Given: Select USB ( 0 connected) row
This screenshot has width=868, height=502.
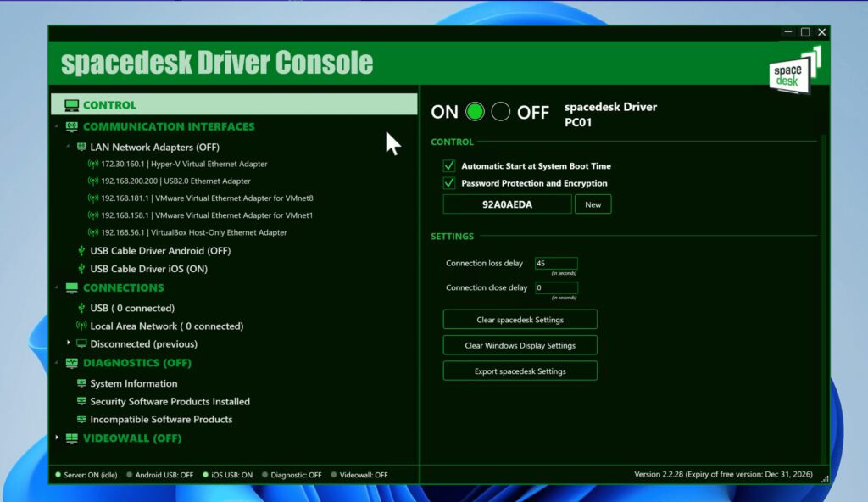Looking at the screenshot, I should 132,308.
